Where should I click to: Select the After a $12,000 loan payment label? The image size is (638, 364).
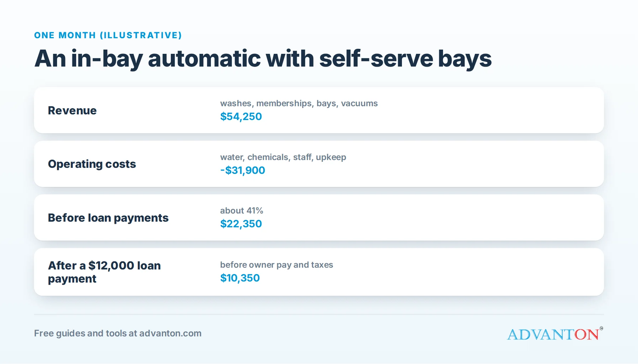tap(104, 272)
